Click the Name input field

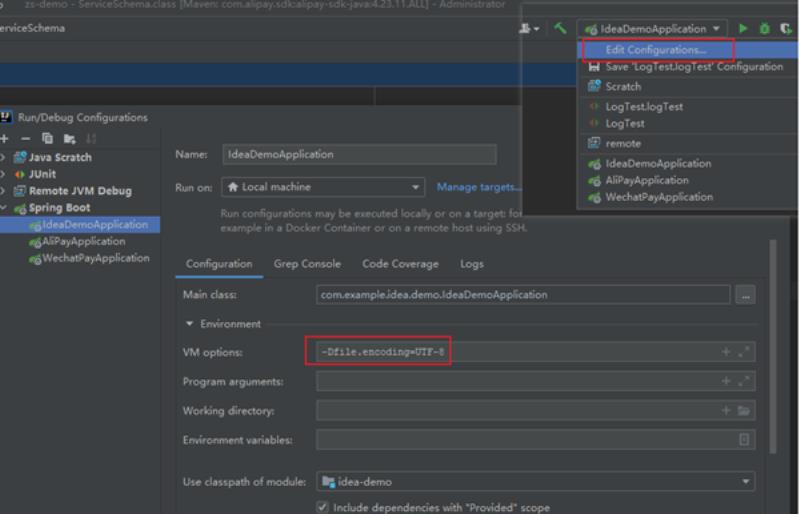pyautogui.click(x=359, y=154)
